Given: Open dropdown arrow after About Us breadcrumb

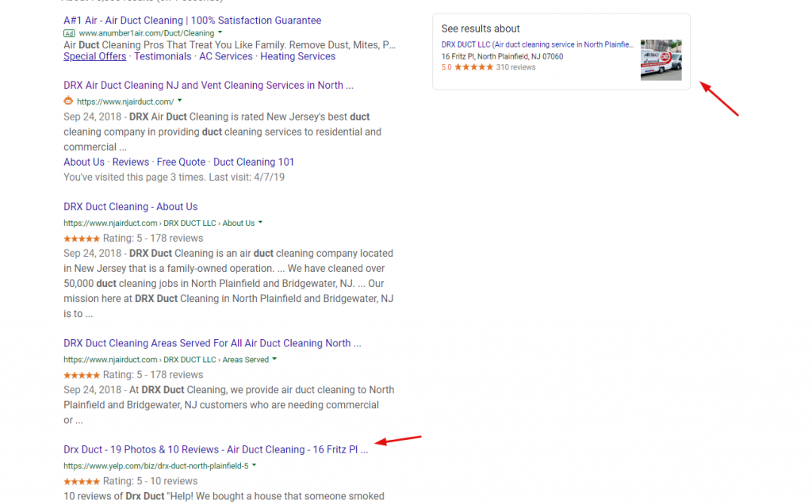Looking at the screenshot, I should (260, 223).
